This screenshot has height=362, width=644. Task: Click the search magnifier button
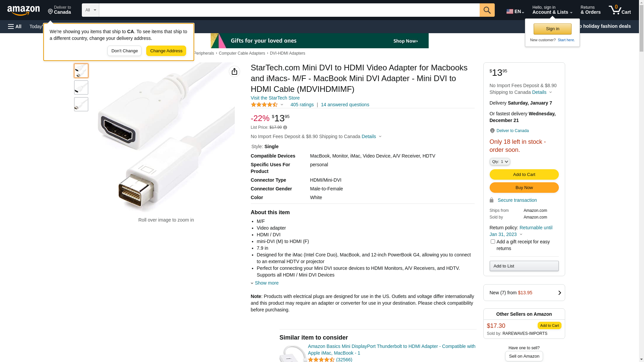[487, 10]
